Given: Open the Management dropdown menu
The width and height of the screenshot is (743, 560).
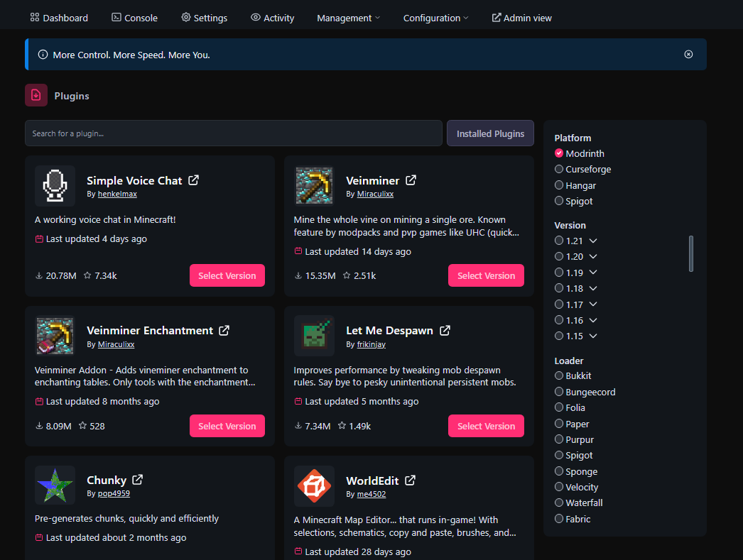Looking at the screenshot, I should 348,18.
